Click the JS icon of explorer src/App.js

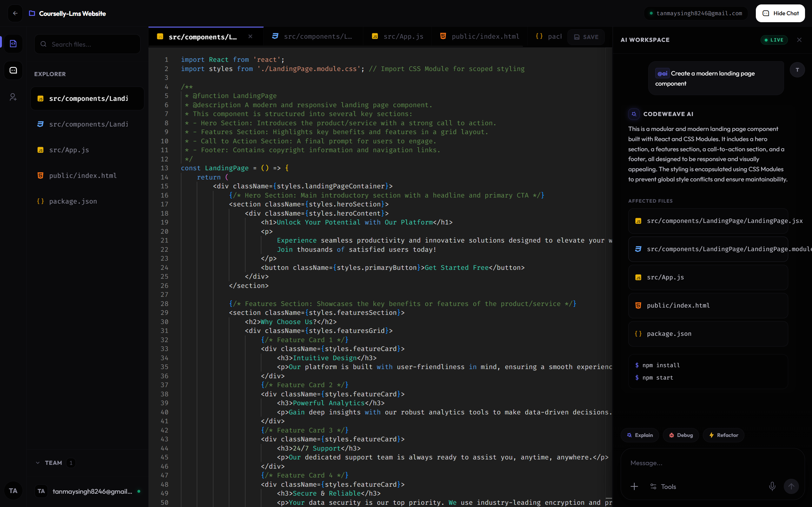[x=40, y=150]
